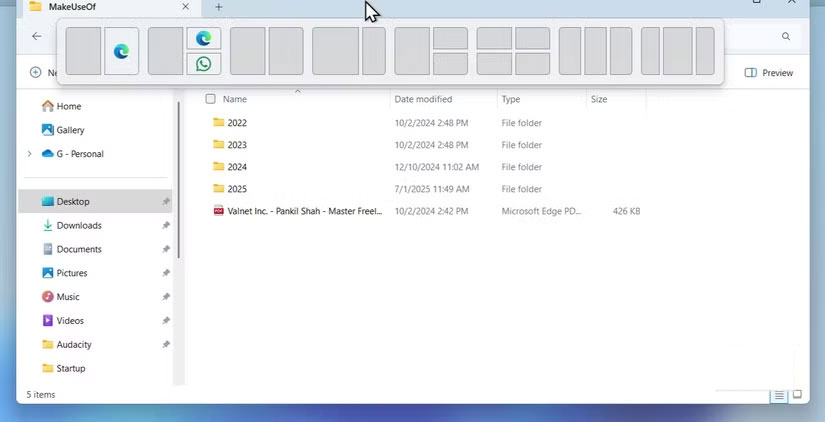The height and width of the screenshot is (422, 825).
Task: Switch to details view in status bar
Action: [x=778, y=396]
